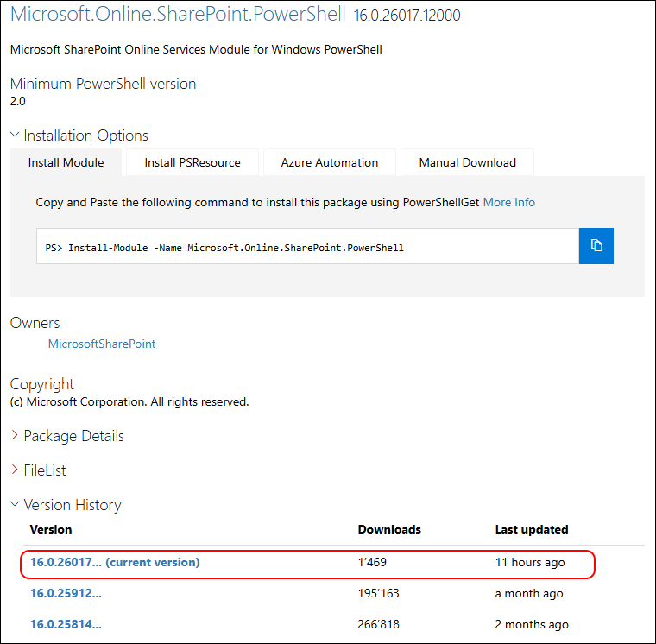Click the Microsoft.Online.SharePoint.PowerShell title
Image resolution: width=656 pixels, height=644 pixels.
pyautogui.click(x=178, y=14)
